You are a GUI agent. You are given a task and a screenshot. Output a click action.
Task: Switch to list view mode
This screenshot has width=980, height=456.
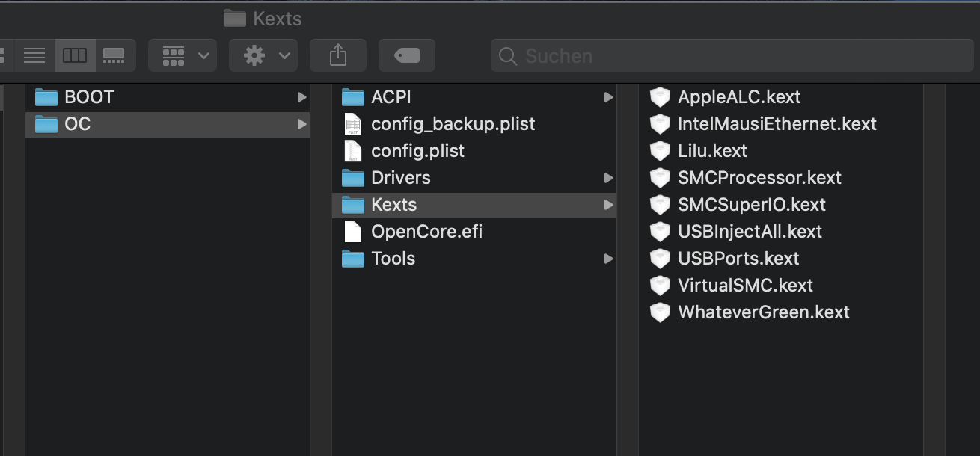(x=34, y=55)
